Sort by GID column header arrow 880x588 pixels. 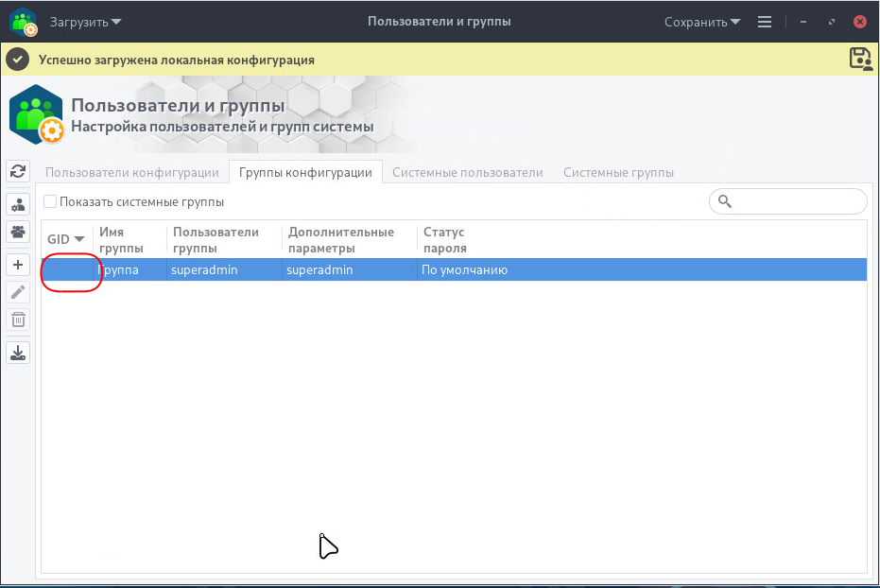click(79, 239)
